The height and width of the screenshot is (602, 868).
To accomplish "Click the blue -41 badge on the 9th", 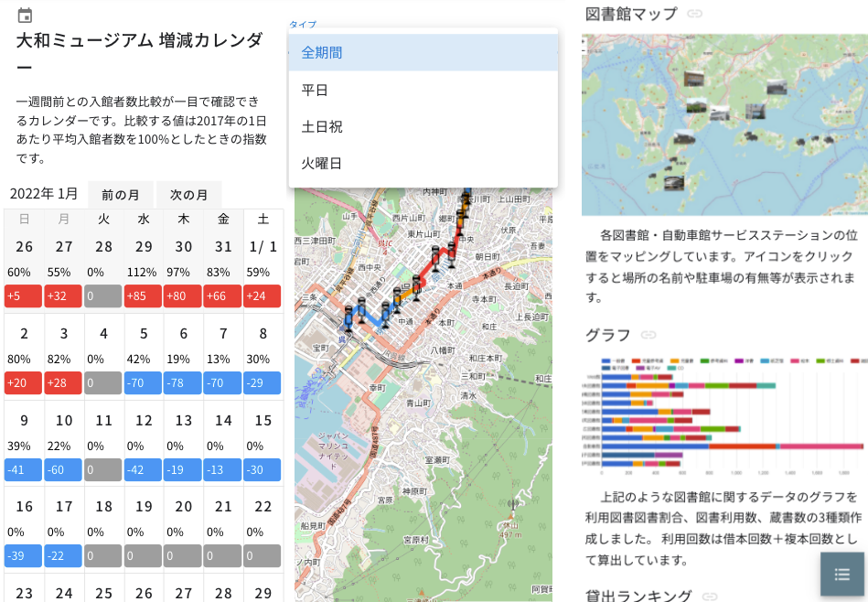I will click(x=23, y=469).
